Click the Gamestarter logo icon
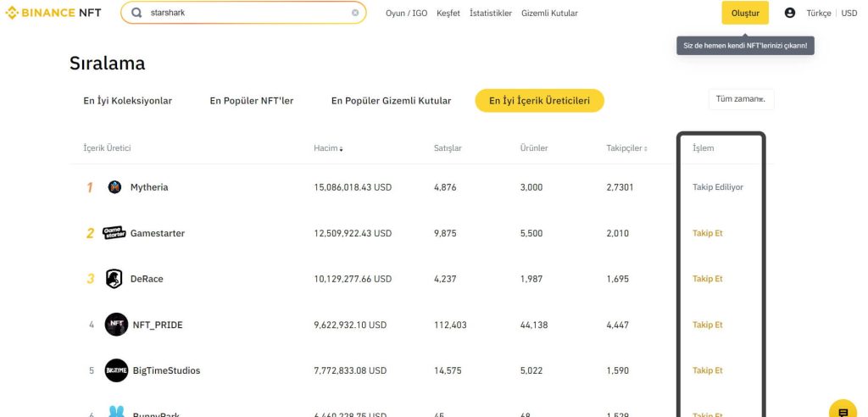868x417 pixels. pyautogui.click(x=114, y=233)
